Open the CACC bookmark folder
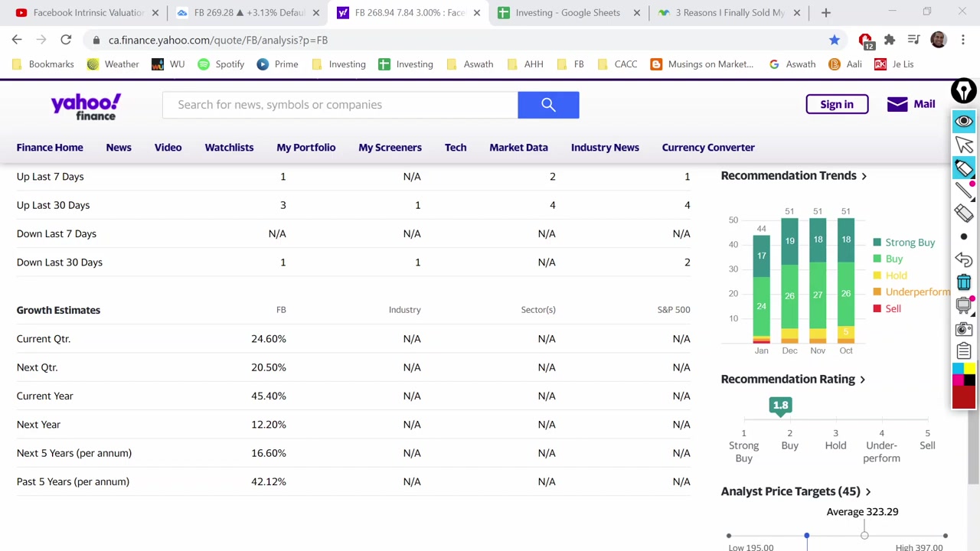The image size is (980, 551). 617,64
